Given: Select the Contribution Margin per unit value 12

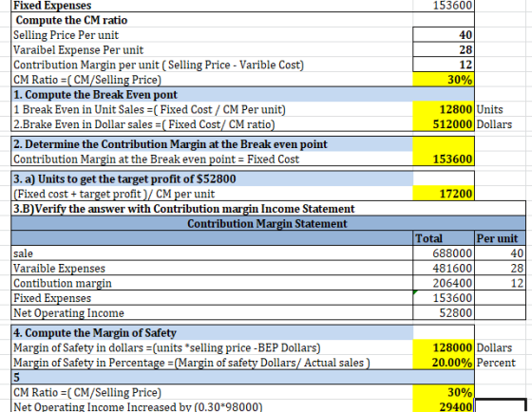Looking at the screenshot, I should (444, 65).
